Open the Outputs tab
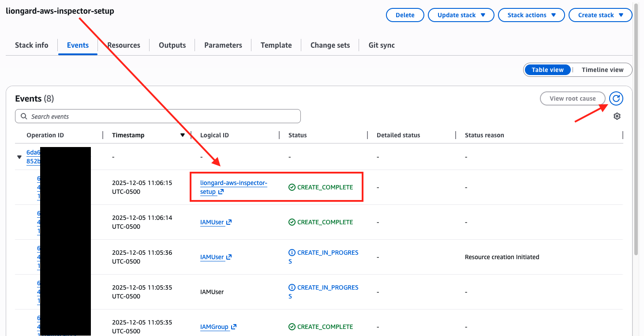Viewport: 644px width, 336px height. click(x=172, y=45)
